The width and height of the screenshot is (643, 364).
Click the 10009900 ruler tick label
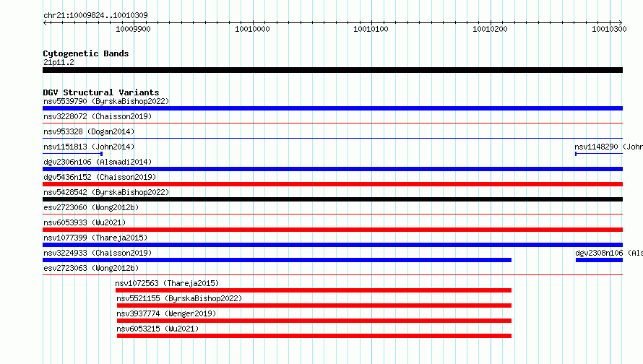(x=133, y=29)
